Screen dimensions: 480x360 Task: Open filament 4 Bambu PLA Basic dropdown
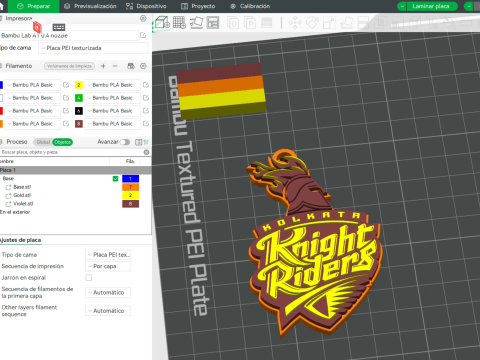(x=112, y=98)
